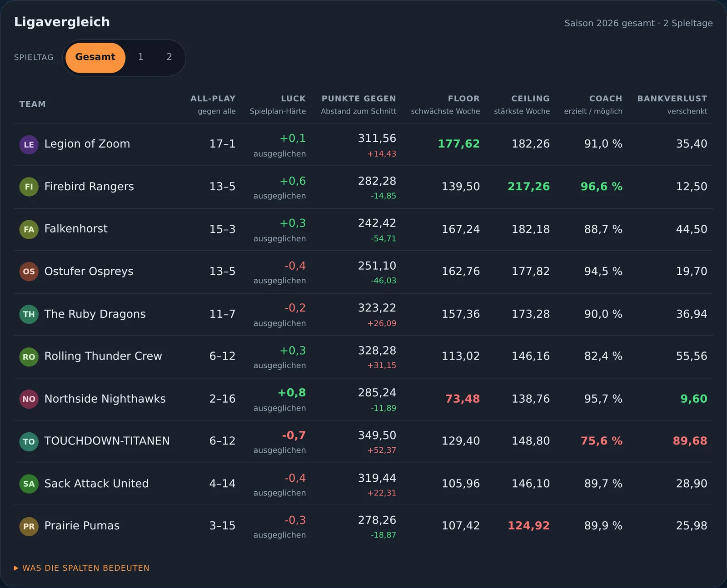The image size is (727, 588).
Task: Click coach value 75,6 %
Action: pos(601,441)
